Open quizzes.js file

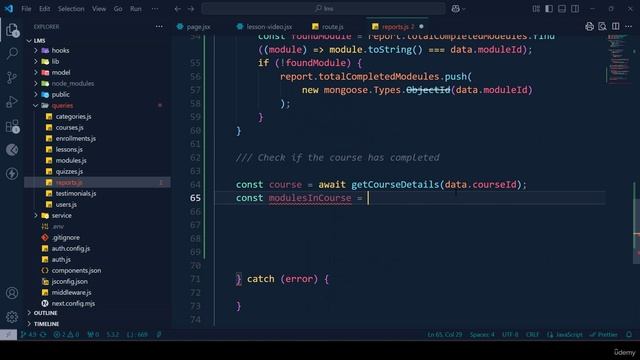(x=69, y=172)
